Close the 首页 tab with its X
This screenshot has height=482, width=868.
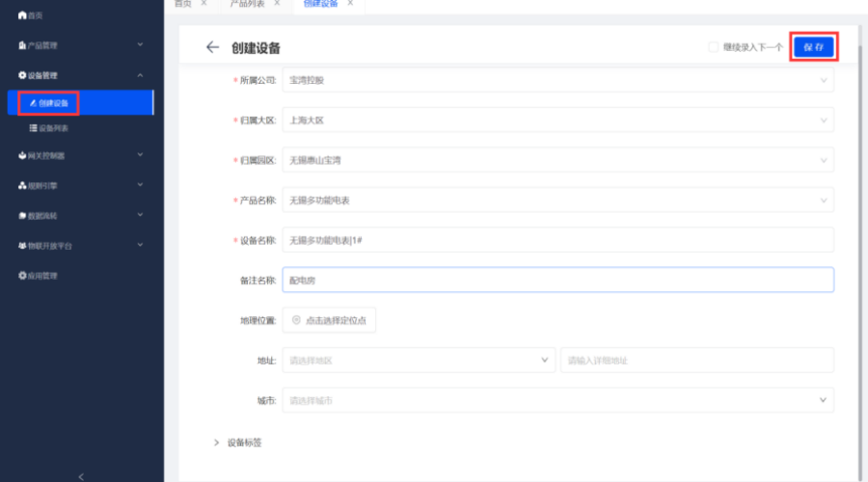[x=203, y=3]
